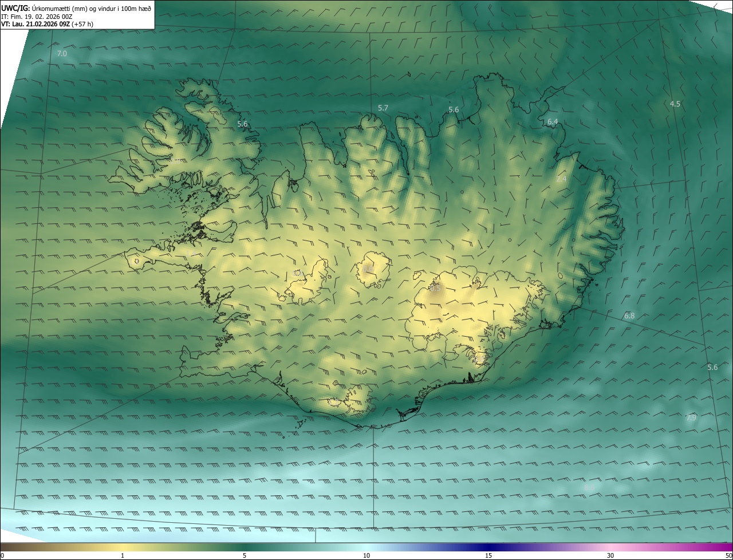Click the 6.8 value label on the map
Image resolution: width=733 pixels, height=560 pixels.
pos(629,316)
